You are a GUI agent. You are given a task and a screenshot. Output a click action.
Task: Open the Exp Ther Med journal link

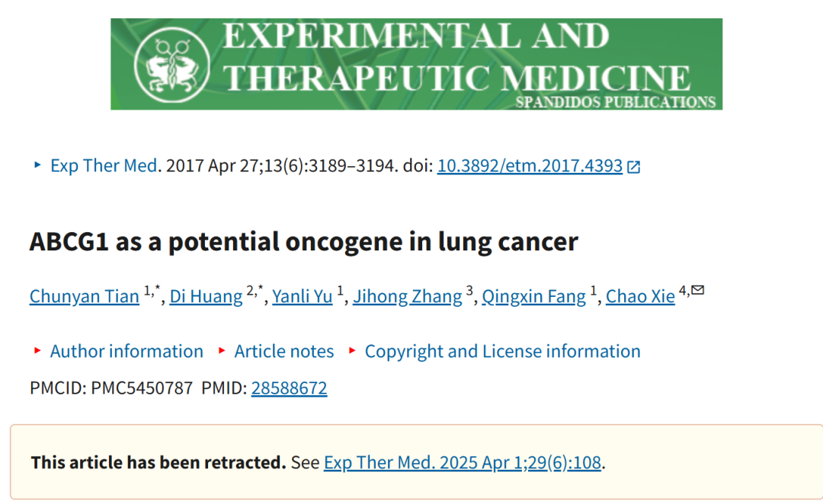[104, 166]
